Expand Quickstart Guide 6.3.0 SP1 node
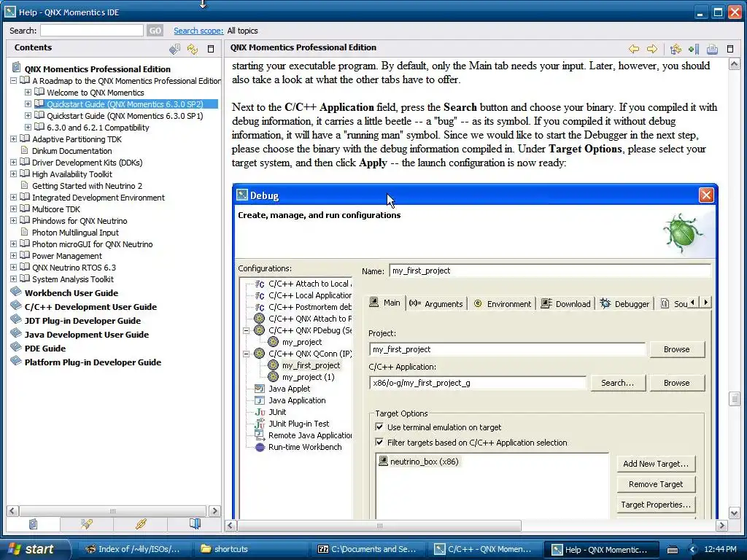Screen dimensions: 747x560 [28, 116]
